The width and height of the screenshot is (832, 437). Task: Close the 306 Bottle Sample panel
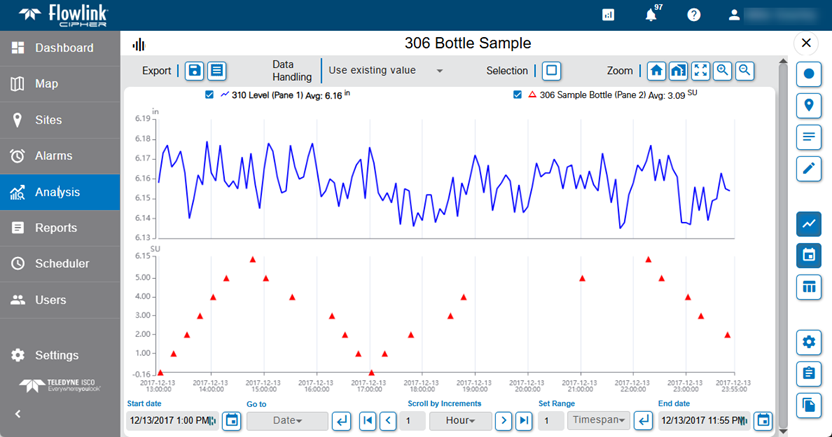click(807, 43)
